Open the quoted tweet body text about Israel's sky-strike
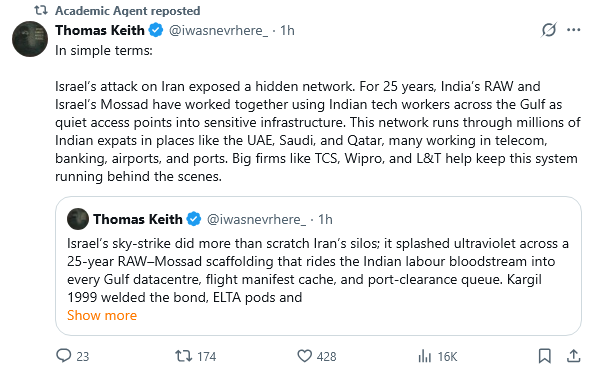The image size is (593, 369). [x=318, y=270]
